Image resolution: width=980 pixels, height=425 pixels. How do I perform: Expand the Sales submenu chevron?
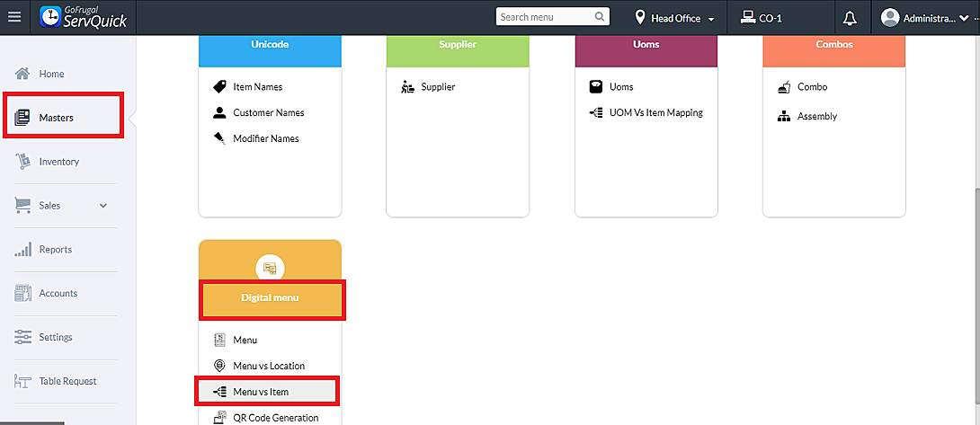coord(103,206)
